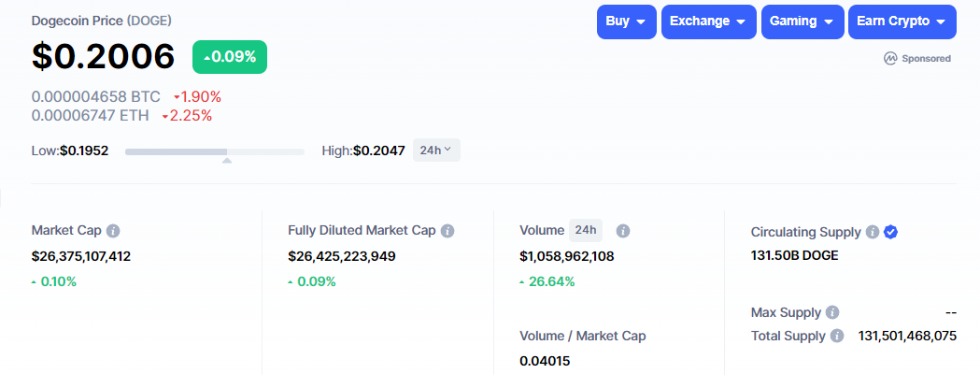Click the Total Supply info icon

click(837, 336)
